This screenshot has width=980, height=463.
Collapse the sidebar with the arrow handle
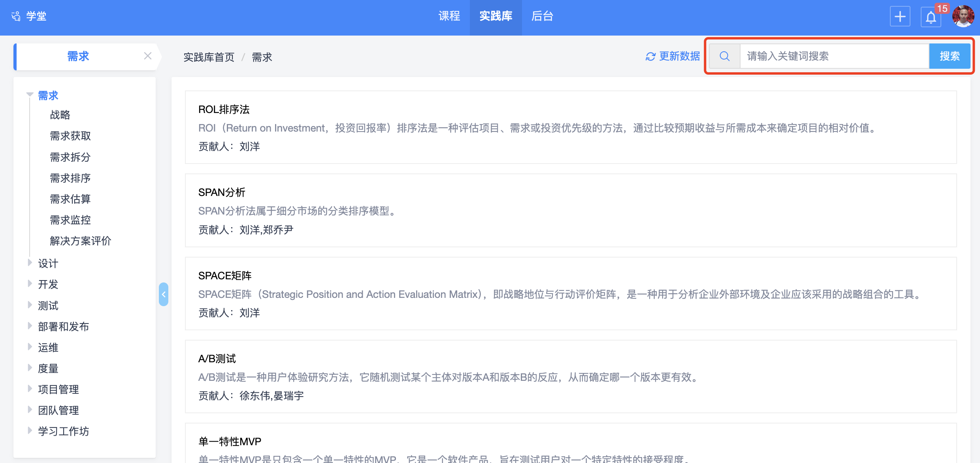(163, 294)
